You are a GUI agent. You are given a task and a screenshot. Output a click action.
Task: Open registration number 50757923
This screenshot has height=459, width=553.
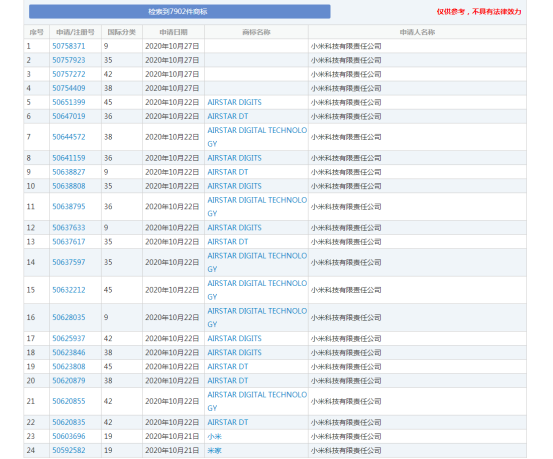coord(69,60)
